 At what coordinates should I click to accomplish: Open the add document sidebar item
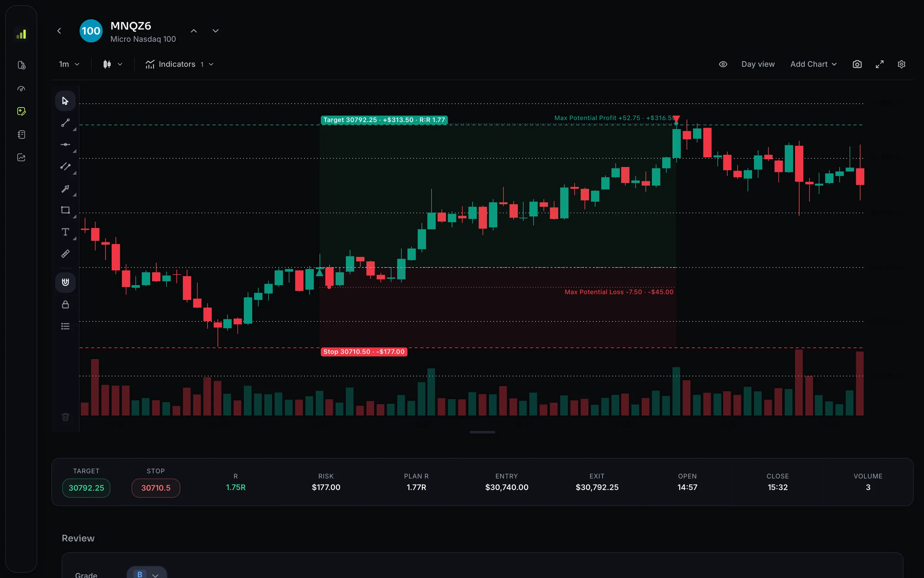coord(21,65)
